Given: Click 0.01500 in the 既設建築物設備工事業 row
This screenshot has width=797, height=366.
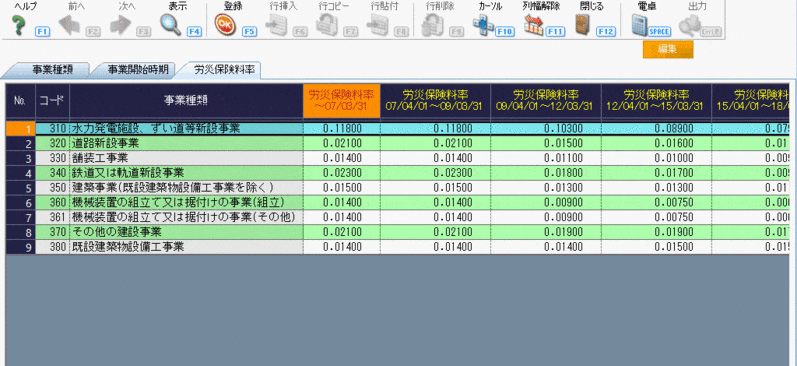Looking at the screenshot, I should pyautogui.click(x=656, y=247).
